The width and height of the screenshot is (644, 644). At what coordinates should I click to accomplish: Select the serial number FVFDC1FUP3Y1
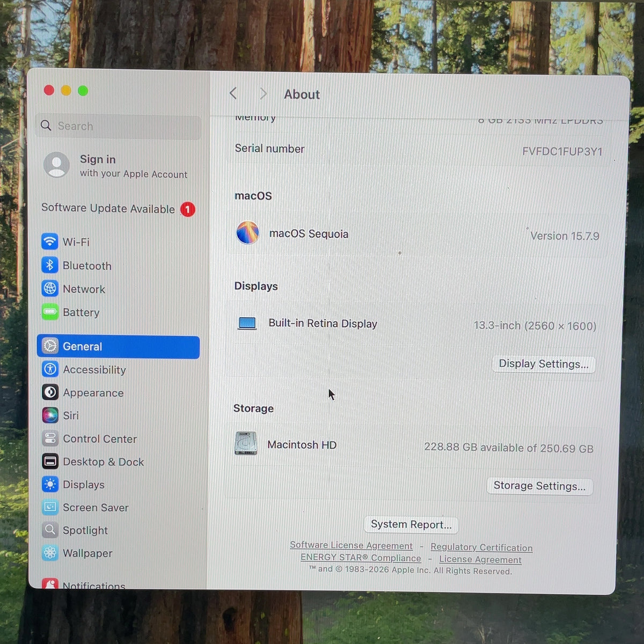562,151
